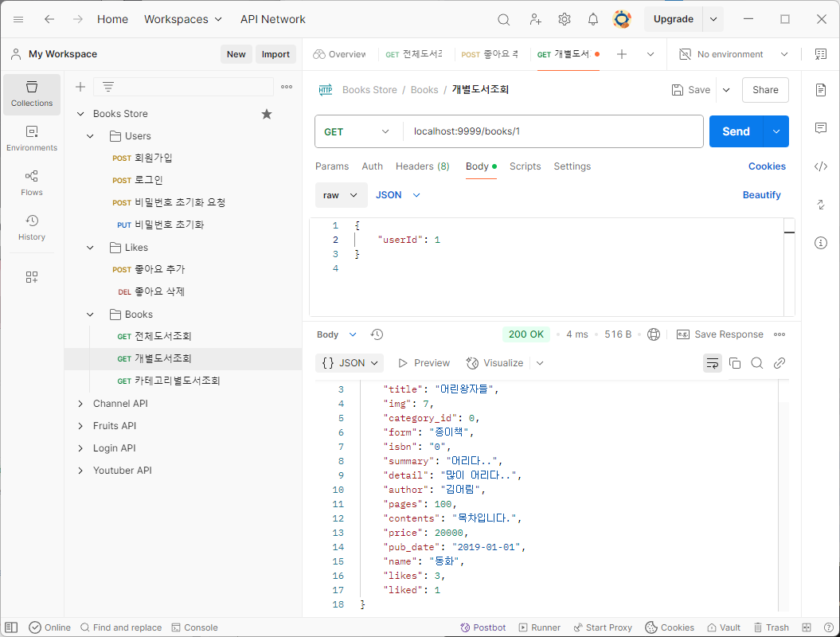Click the response link icon
Screen dimensions: 840x637
click(779, 363)
